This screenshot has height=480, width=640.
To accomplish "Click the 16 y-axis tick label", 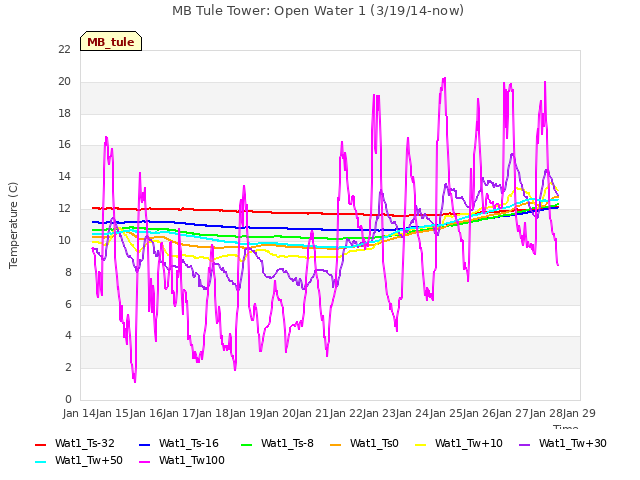I will pos(64,144).
